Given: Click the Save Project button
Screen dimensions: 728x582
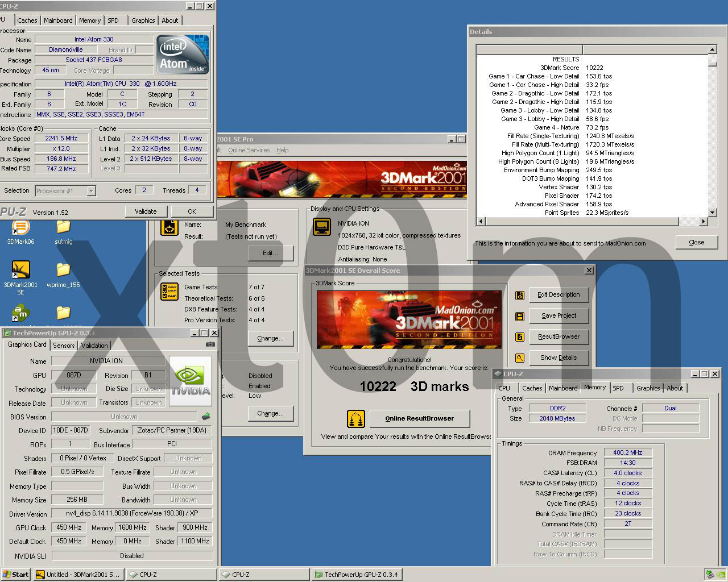Looking at the screenshot, I should point(559,316).
